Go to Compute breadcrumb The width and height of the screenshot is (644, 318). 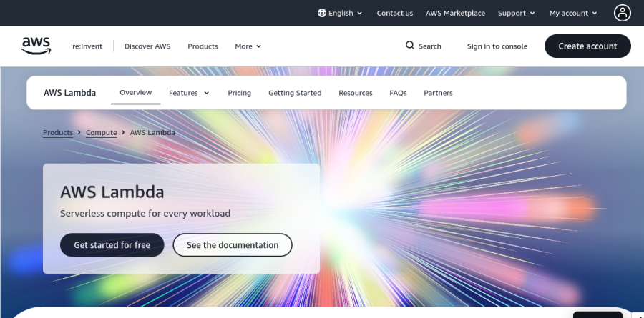click(x=102, y=132)
